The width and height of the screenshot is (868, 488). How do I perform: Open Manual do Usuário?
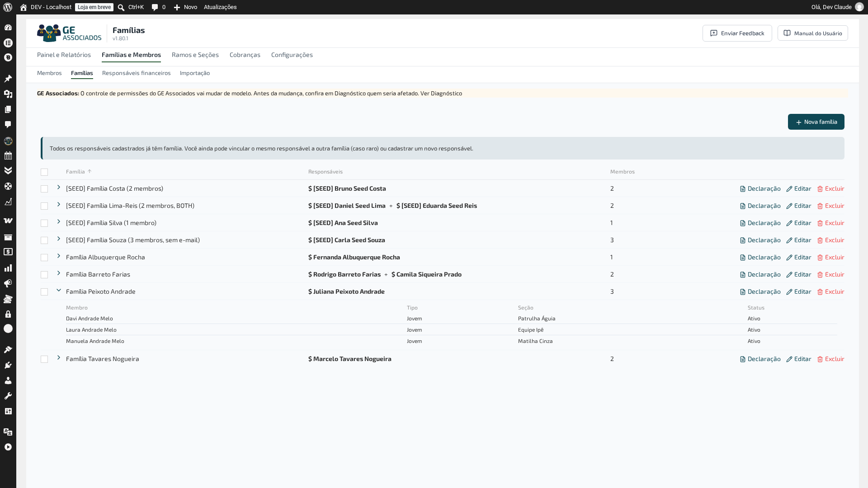coord(812,33)
